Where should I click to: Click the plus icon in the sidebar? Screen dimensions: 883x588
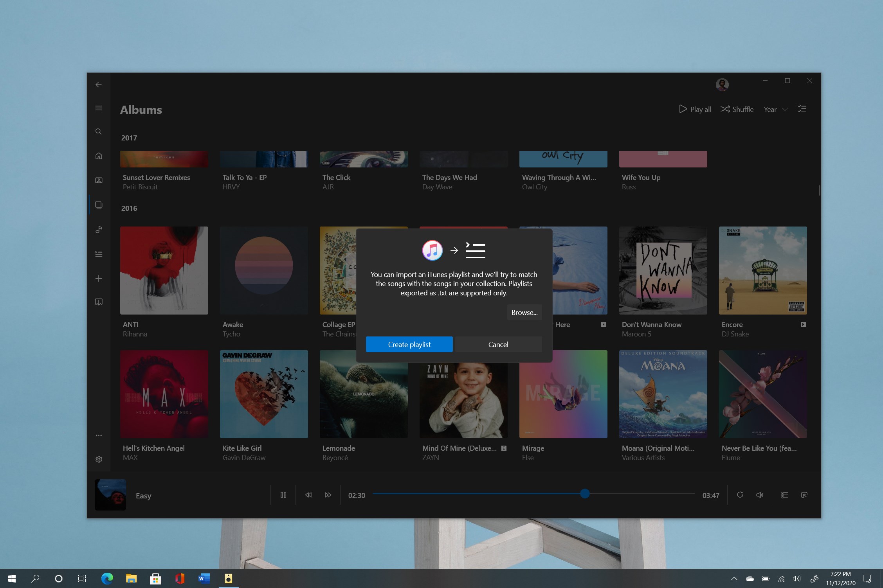coord(99,278)
